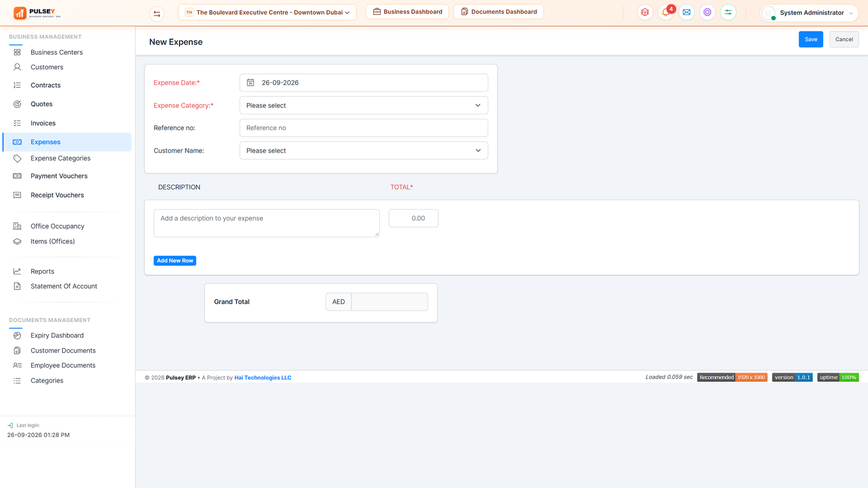Click the Expense Categories tag icon
Screen dimensions: 868x488
pyautogui.click(x=17, y=158)
